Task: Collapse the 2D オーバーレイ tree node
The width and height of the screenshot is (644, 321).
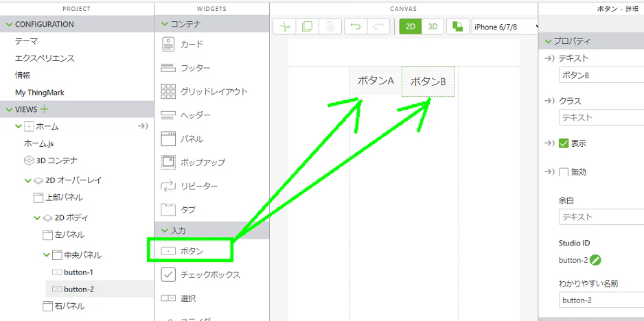Action: (x=27, y=180)
